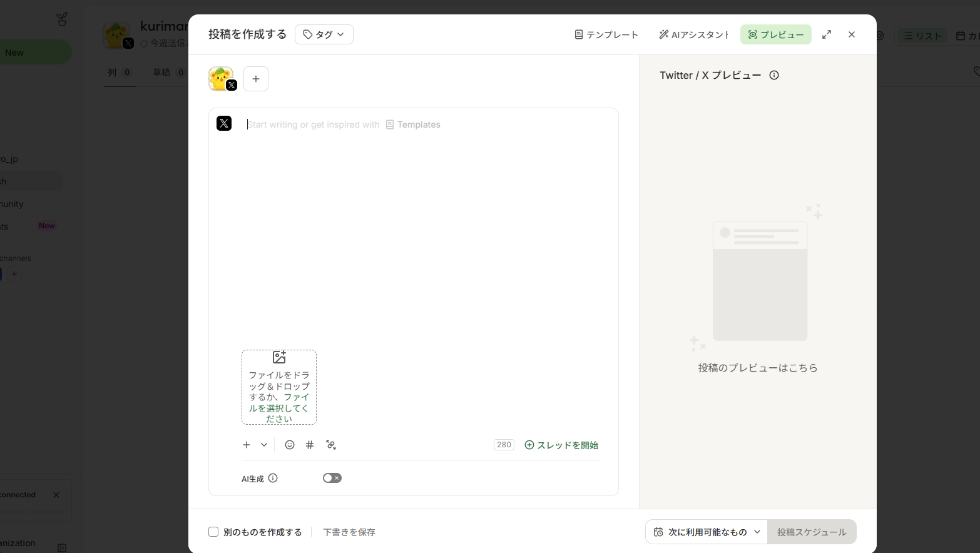Toggle the プレビュー panel button
980x553 pixels.
pyautogui.click(x=776, y=34)
